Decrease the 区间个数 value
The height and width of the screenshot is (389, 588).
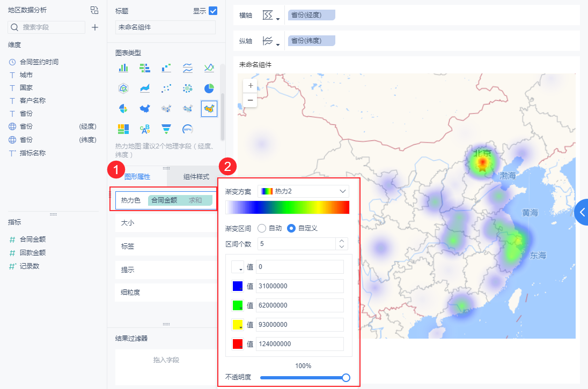pyautogui.click(x=342, y=246)
